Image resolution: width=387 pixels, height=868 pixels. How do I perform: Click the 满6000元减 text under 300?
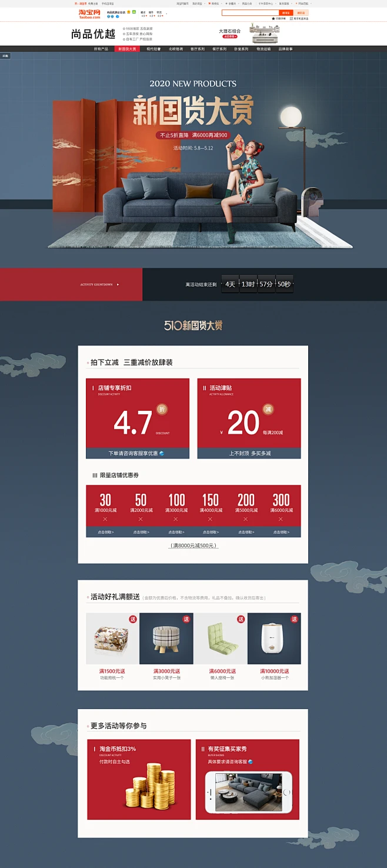click(x=281, y=510)
